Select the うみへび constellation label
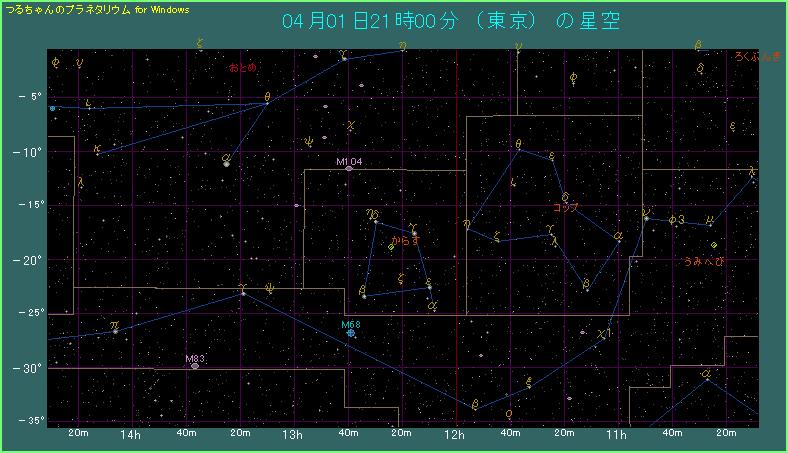 (x=703, y=261)
